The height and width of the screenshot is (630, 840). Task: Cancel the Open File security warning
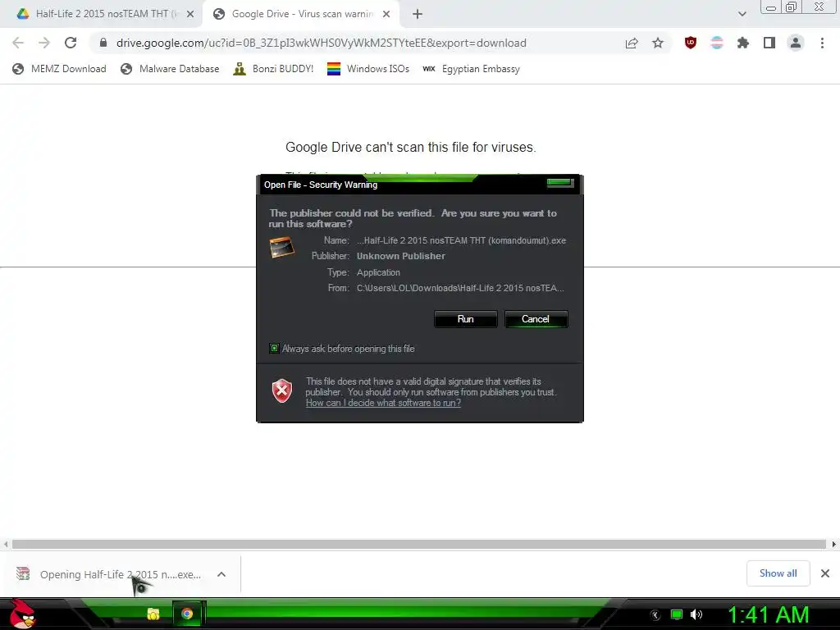coord(536,319)
